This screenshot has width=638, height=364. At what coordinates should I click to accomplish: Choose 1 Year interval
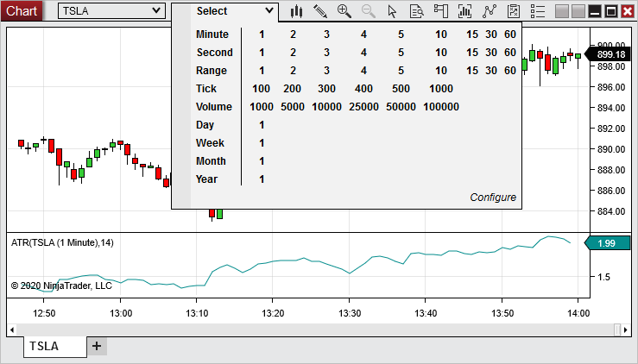point(262,179)
